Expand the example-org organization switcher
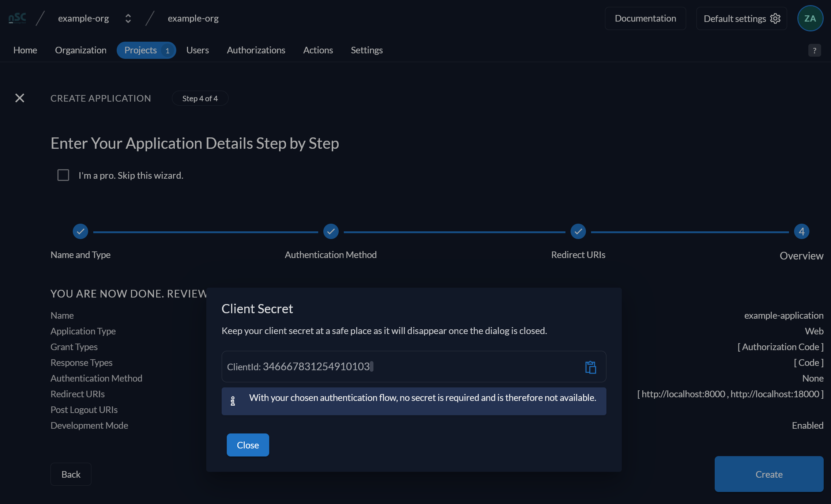The image size is (831, 504). click(x=128, y=18)
